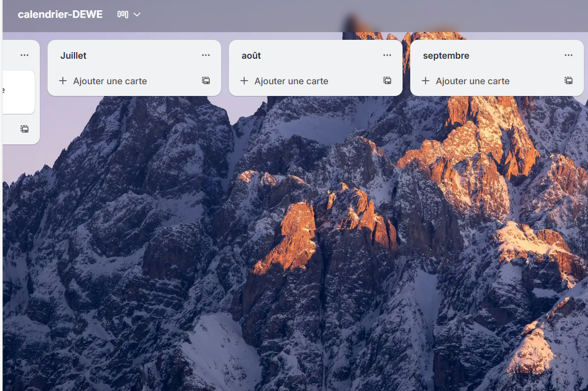Edit the Juillet list title
Image resolution: width=588 pixels, height=391 pixels.
[74, 55]
